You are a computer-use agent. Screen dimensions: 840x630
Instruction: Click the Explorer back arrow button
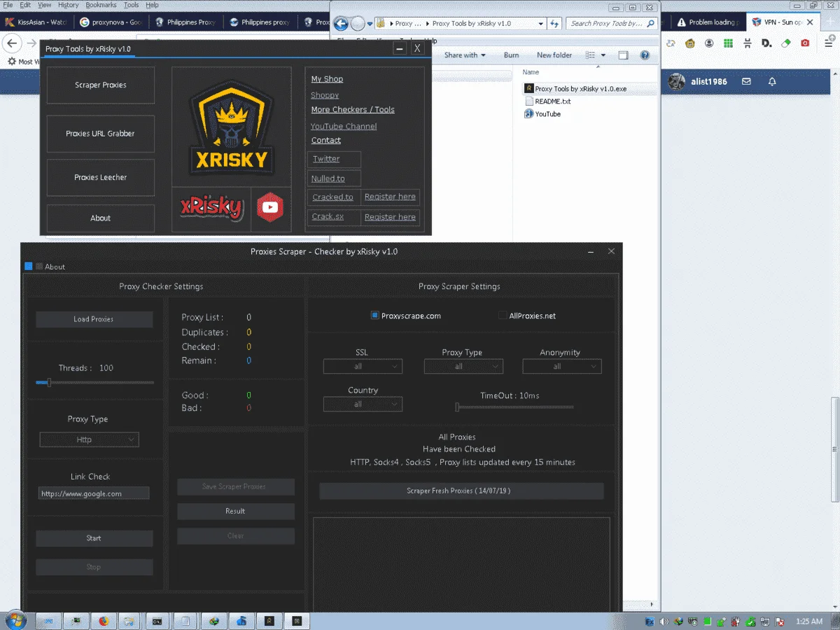click(x=341, y=24)
